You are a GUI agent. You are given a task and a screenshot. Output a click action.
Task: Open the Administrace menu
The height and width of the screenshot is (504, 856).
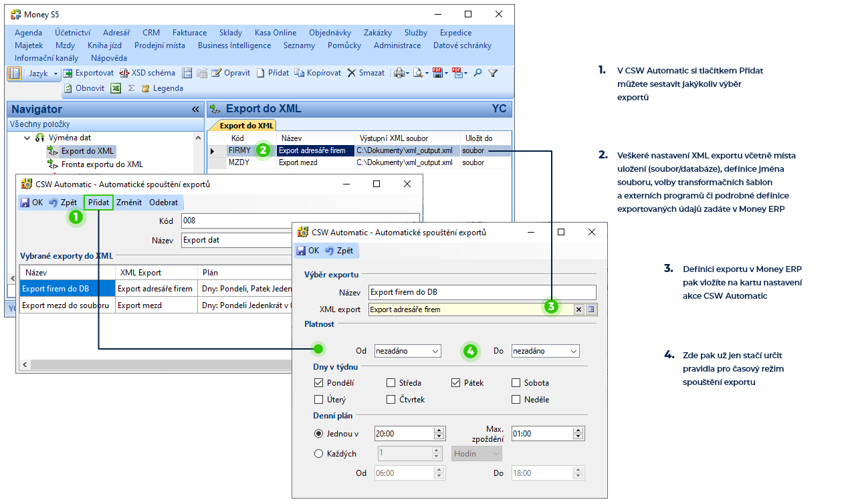[x=397, y=45]
